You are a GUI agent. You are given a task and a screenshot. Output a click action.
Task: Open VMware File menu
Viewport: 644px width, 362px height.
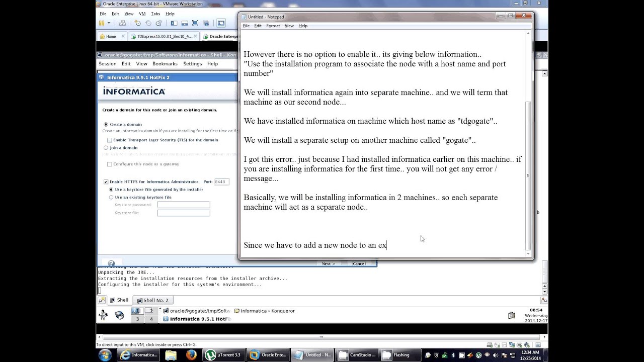click(103, 14)
